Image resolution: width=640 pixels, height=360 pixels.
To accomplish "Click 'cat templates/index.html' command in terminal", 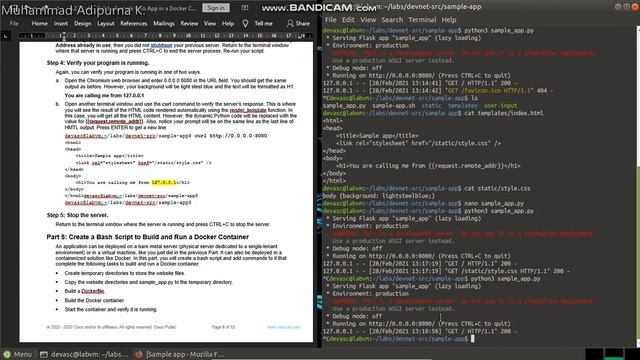I will tap(504, 113).
